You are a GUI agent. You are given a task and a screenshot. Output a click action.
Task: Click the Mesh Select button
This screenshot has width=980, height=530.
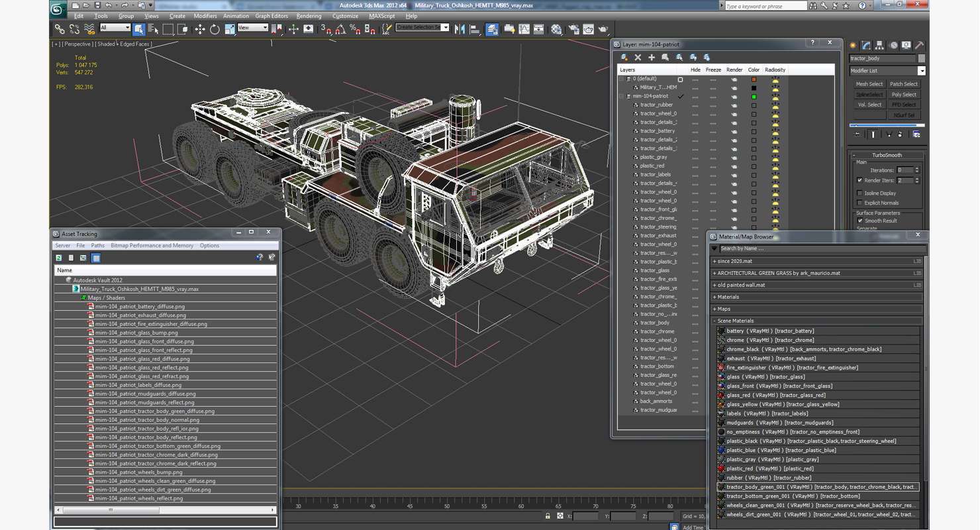click(x=869, y=84)
